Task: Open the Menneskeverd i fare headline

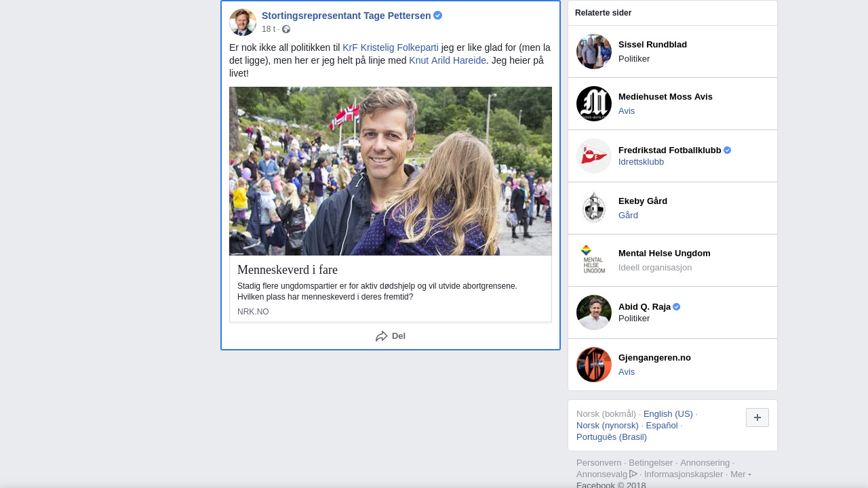Action: pyautogui.click(x=288, y=270)
